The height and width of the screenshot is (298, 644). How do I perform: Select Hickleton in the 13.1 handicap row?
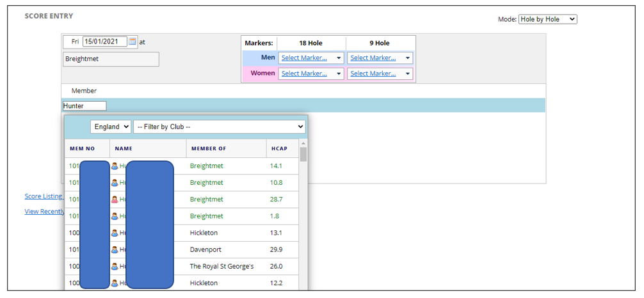[x=204, y=233]
